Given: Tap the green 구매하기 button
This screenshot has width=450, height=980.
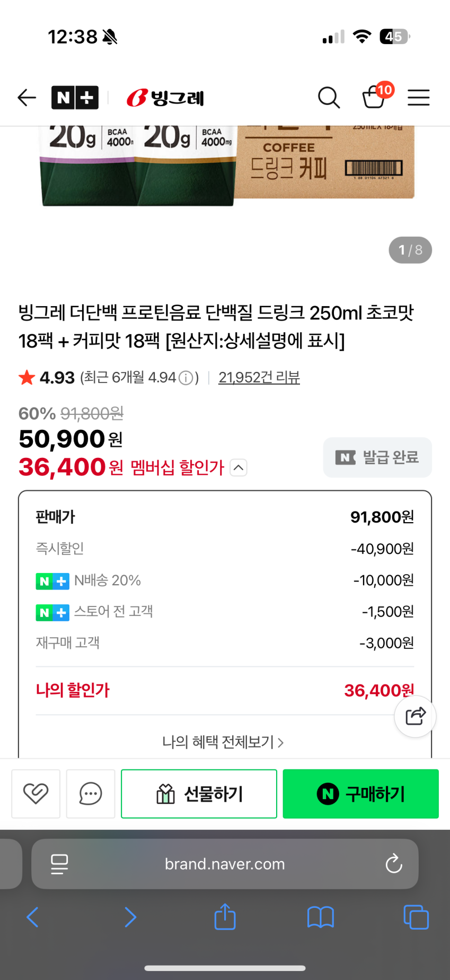Looking at the screenshot, I should [x=360, y=794].
